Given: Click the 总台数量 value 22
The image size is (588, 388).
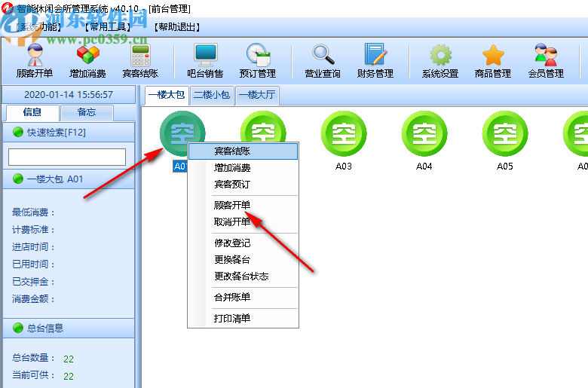Looking at the screenshot, I should click(x=69, y=359).
